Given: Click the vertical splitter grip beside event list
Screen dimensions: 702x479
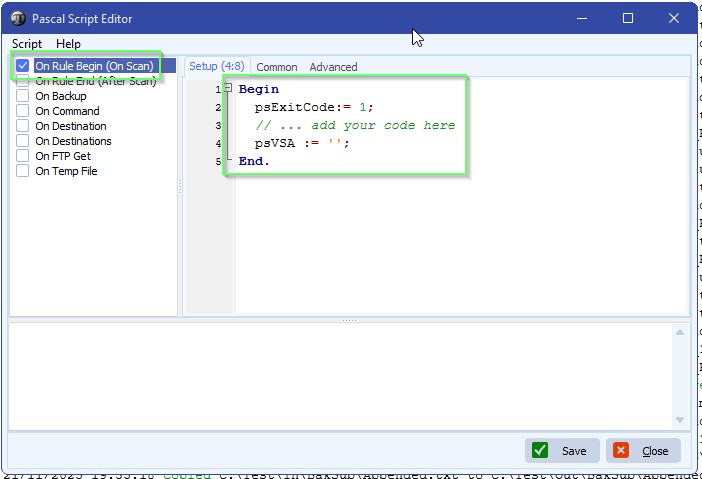Looking at the screenshot, I should (x=180, y=186).
